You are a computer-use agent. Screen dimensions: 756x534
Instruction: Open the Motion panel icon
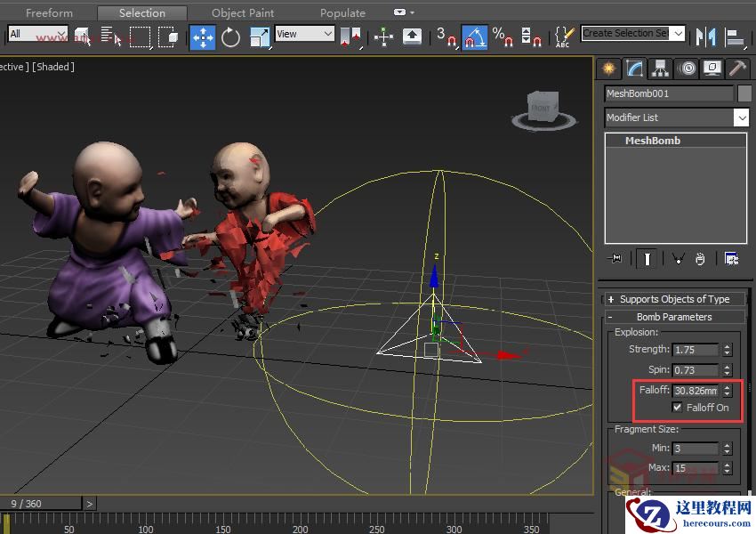686,69
